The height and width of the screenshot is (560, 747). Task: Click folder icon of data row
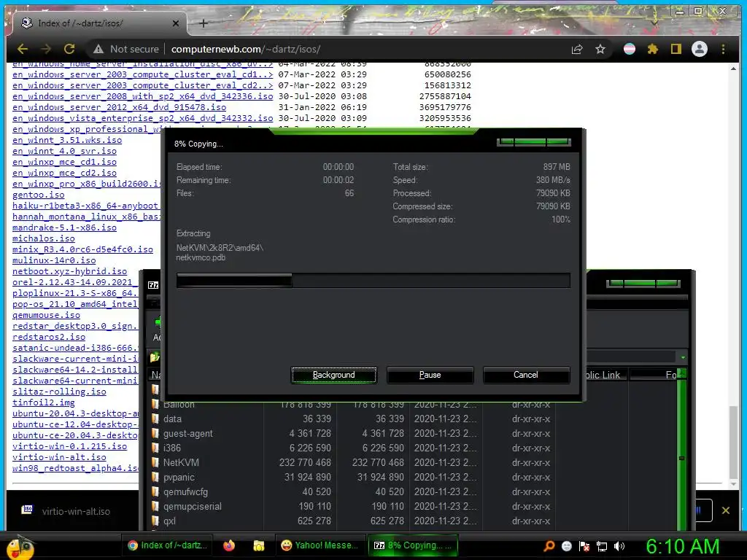pos(155,419)
